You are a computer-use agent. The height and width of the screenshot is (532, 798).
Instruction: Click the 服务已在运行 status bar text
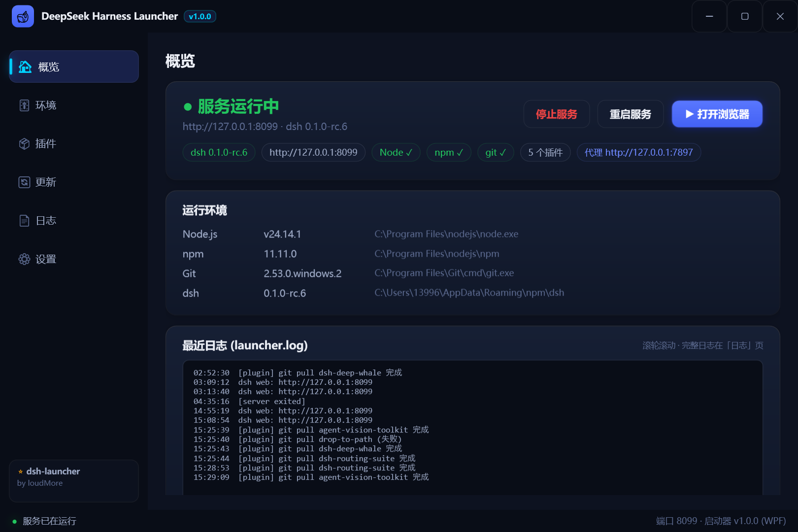pos(49,521)
